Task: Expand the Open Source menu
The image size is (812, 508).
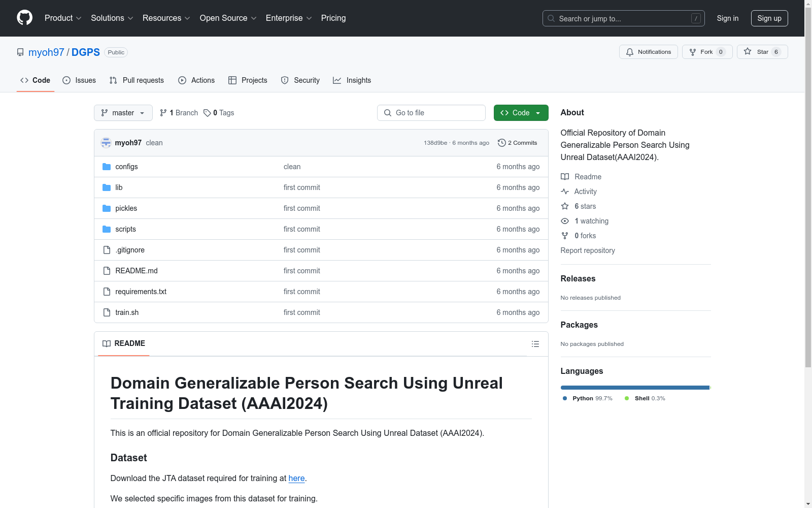Action: click(x=228, y=18)
